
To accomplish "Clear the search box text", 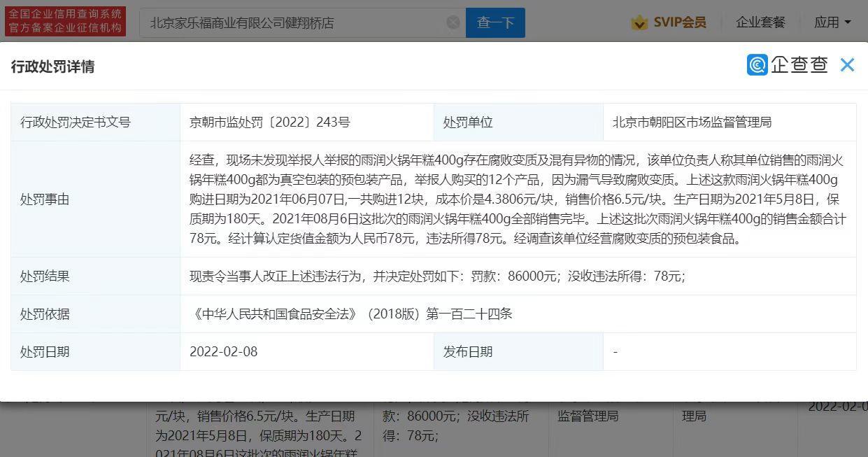I will point(453,23).
